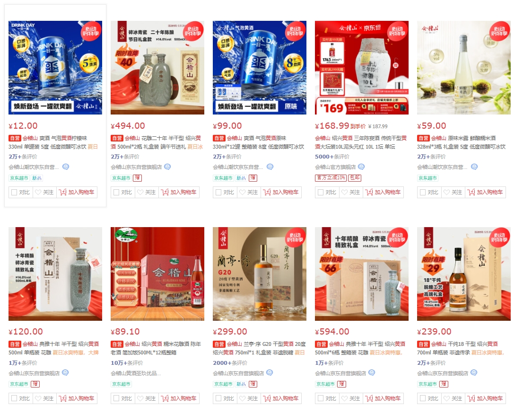Click heart 关注 icon on ¥99.00 product
532x414 pixels.
tap(242, 192)
